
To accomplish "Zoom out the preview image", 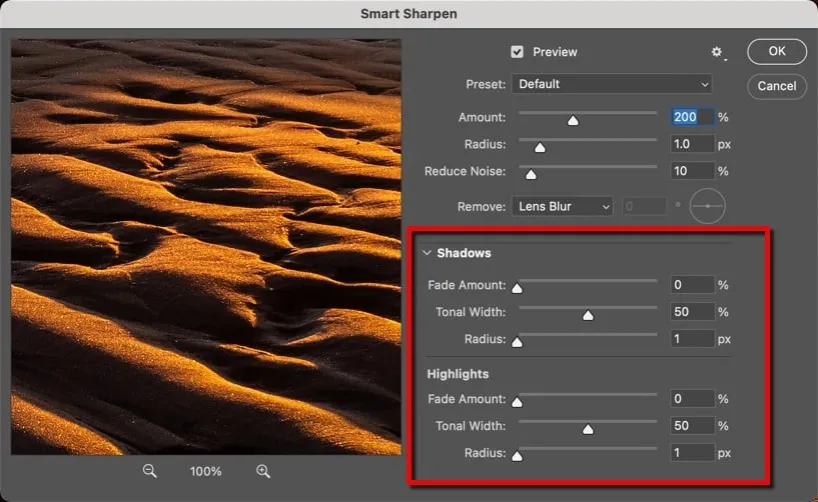I will click(149, 471).
